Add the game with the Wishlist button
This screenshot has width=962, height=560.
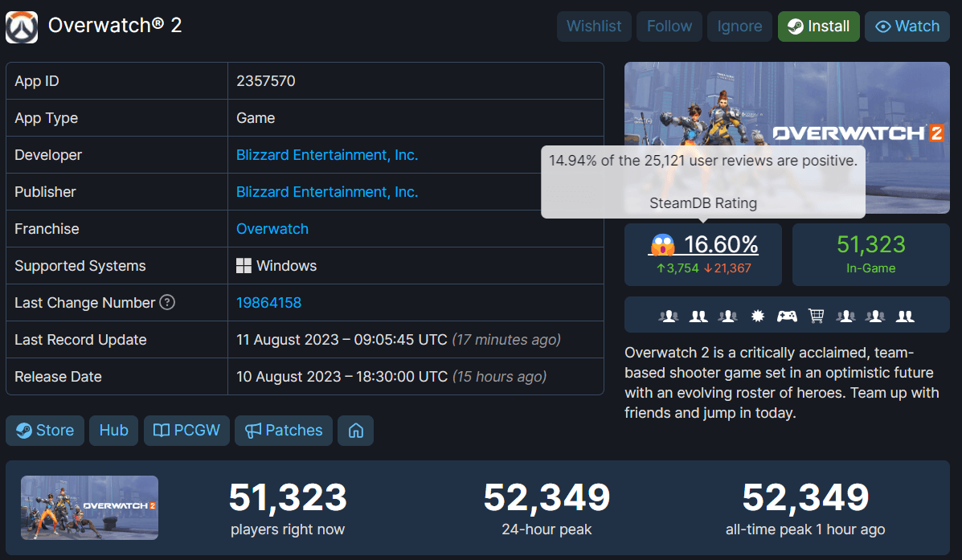coord(594,27)
